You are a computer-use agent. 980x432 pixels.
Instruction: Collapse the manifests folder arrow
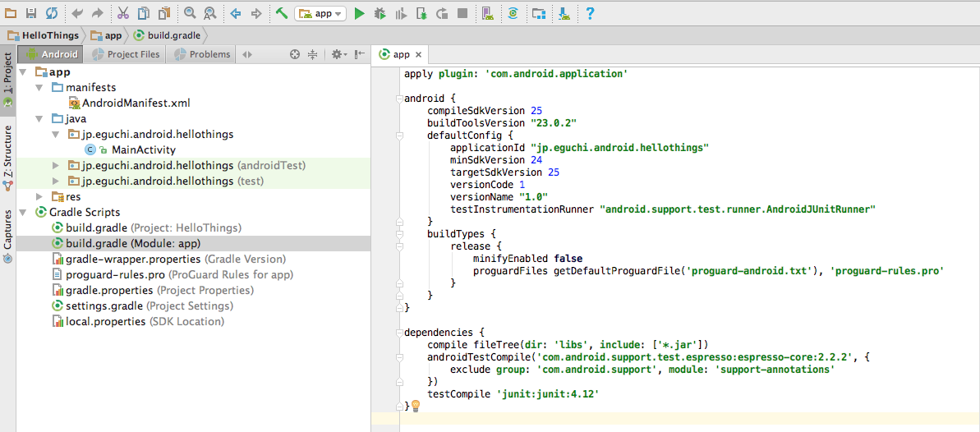coord(39,88)
